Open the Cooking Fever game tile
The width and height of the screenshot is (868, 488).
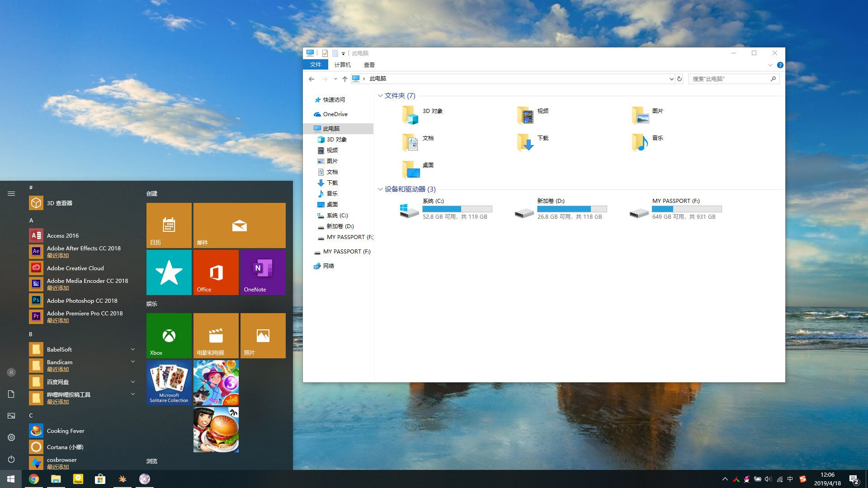click(216, 430)
